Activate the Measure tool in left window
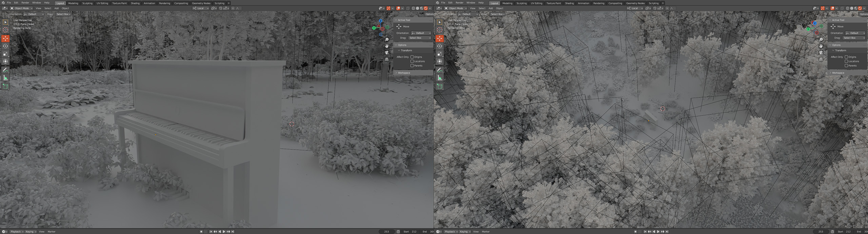The width and height of the screenshot is (868, 234). 5,78
